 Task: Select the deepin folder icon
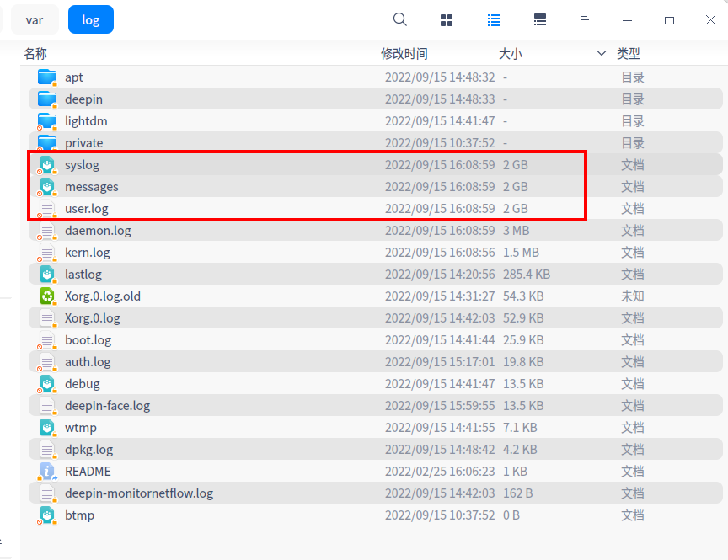pos(47,99)
